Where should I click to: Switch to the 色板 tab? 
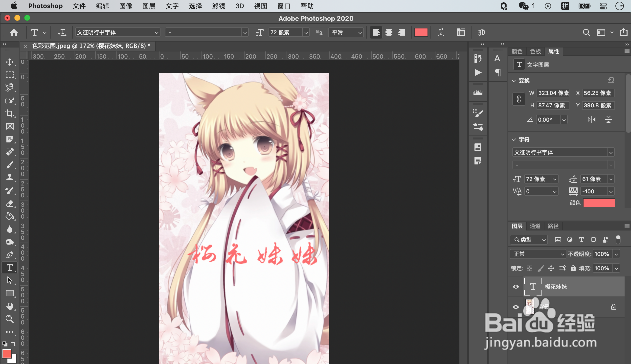[535, 51]
